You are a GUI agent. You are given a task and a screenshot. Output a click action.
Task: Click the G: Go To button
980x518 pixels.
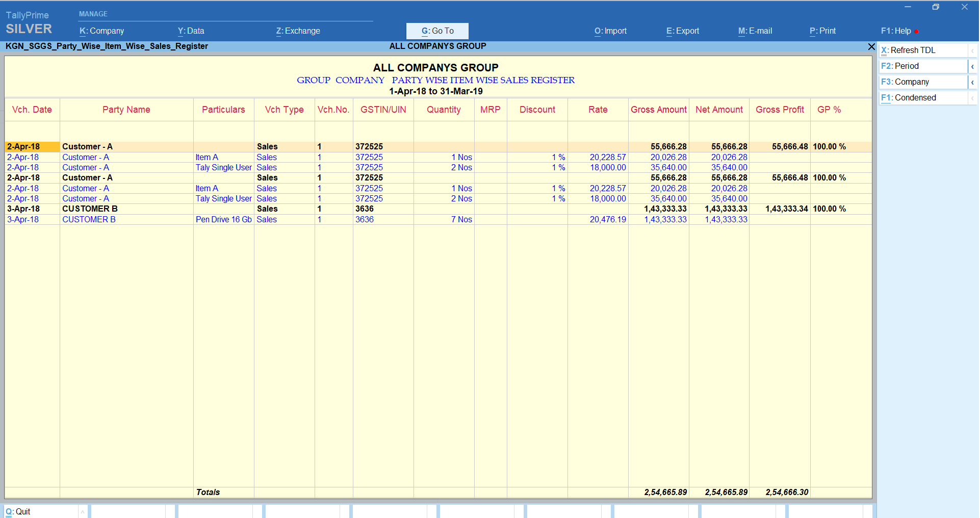pos(437,31)
